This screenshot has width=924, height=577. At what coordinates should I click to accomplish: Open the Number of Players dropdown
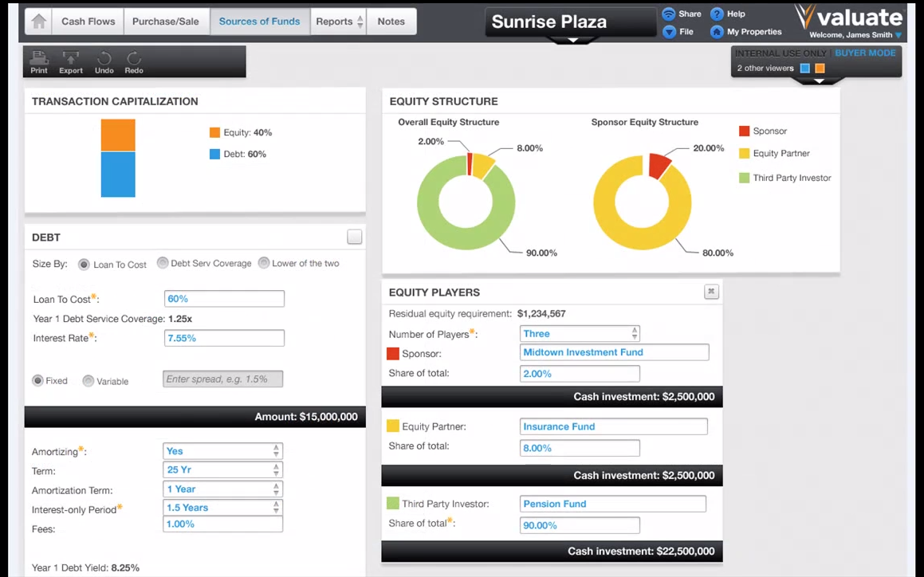580,334
